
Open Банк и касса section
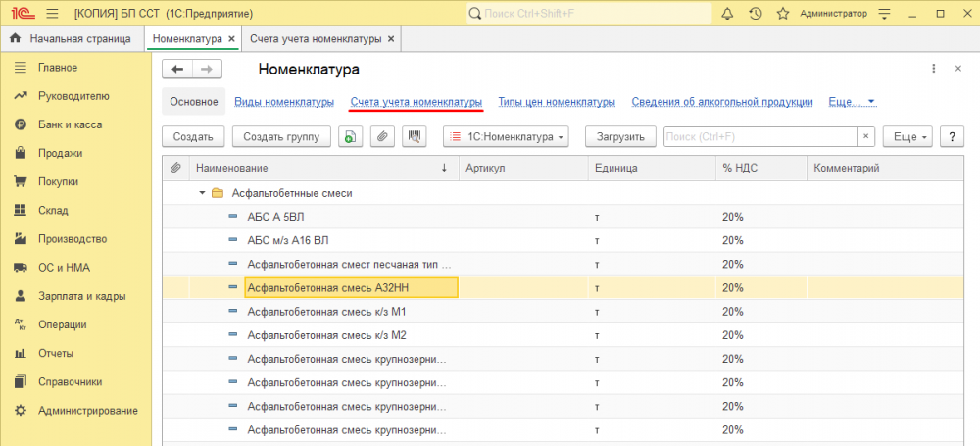70,124
